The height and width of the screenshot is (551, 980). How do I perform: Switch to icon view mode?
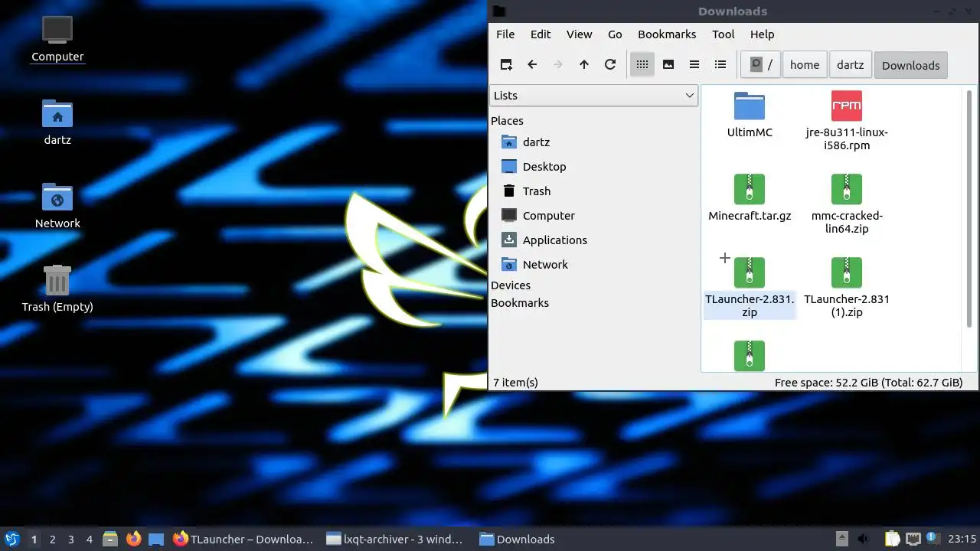(642, 65)
